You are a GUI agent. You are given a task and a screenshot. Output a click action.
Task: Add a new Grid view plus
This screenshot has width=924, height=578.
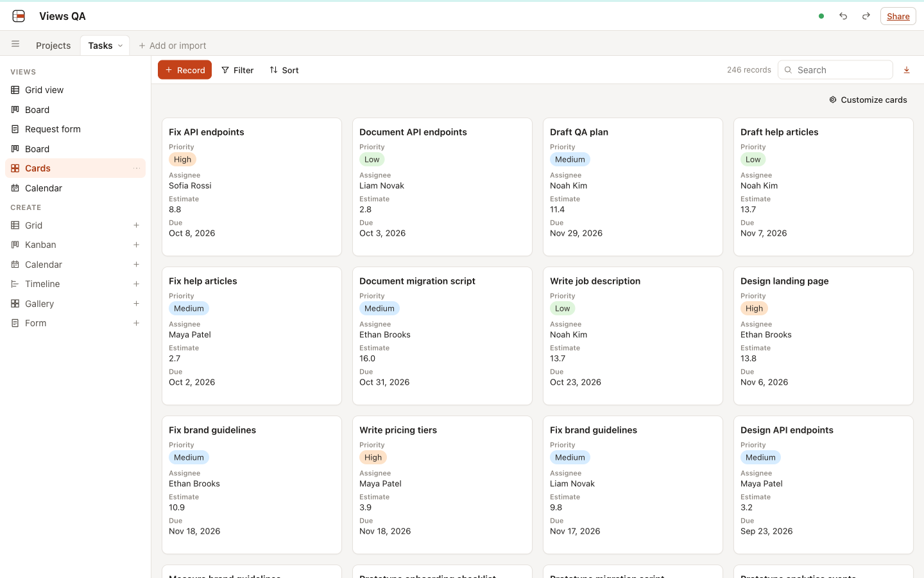pos(136,225)
